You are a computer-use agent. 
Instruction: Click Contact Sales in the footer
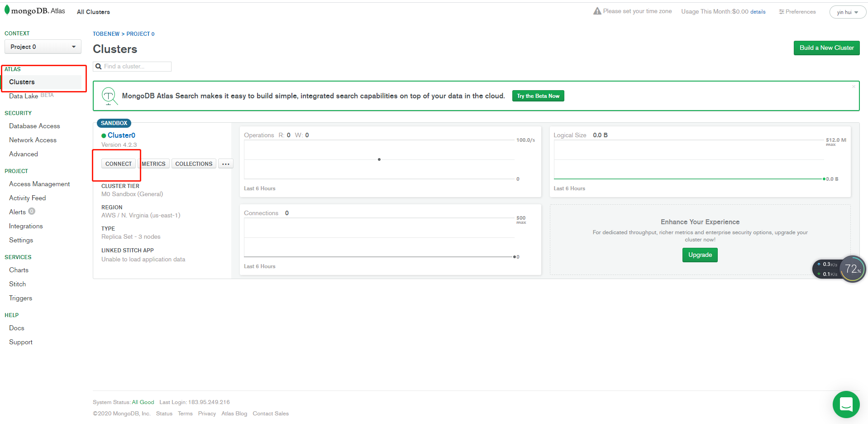click(271, 414)
